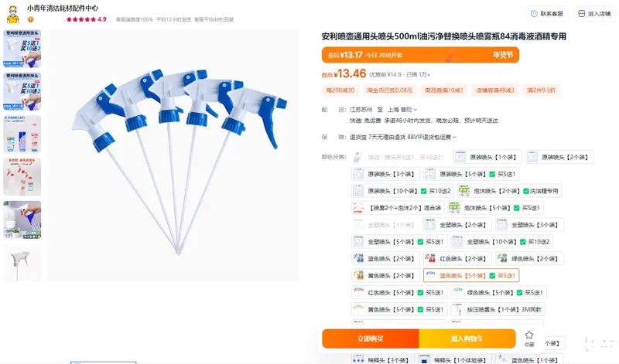Select option 红色喷头【2个装】
The height and width of the screenshot is (364, 619).
[457, 259]
